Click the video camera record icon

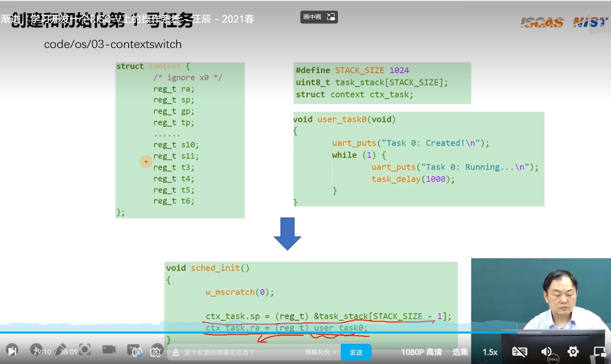point(109,349)
